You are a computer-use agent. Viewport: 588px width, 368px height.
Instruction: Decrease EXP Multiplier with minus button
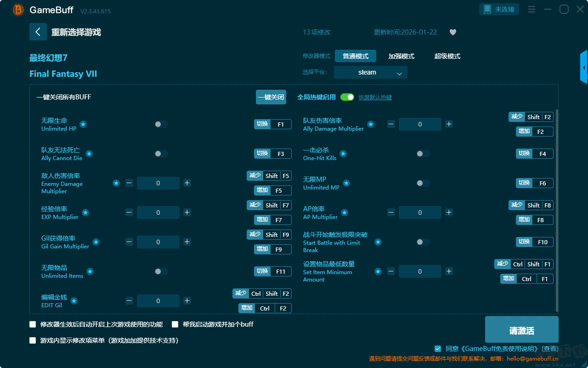coord(129,213)
